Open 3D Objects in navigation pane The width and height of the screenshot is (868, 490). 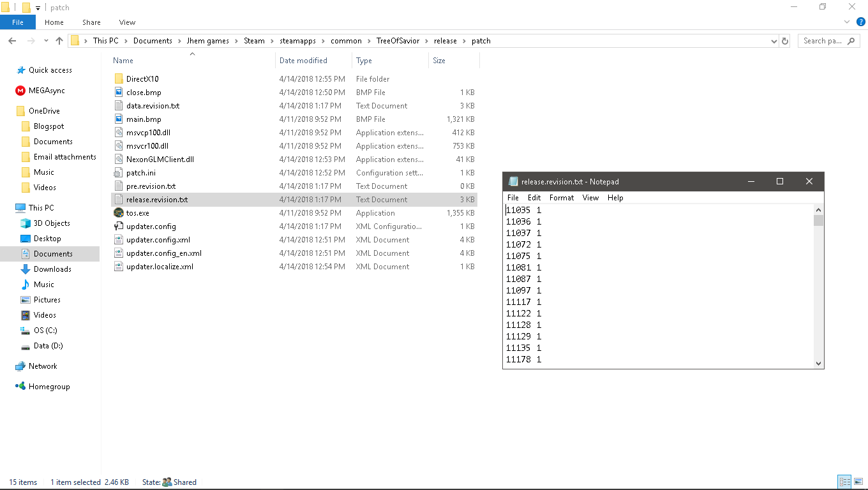click(51, 223)
